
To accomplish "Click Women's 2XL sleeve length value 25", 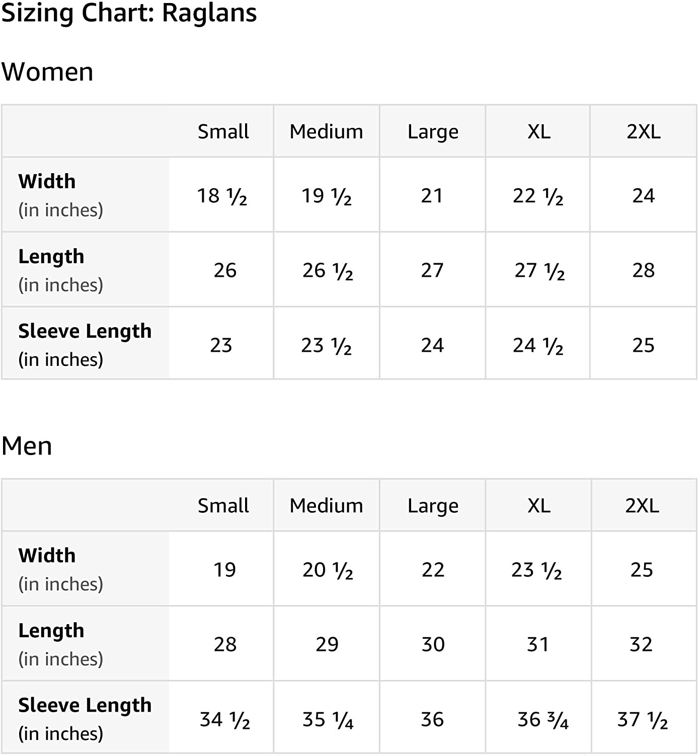I will tap(643, 345).
